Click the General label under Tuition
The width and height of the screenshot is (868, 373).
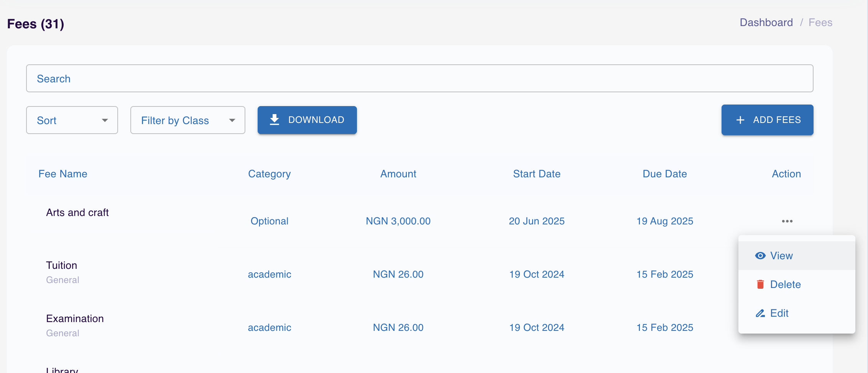62,280
